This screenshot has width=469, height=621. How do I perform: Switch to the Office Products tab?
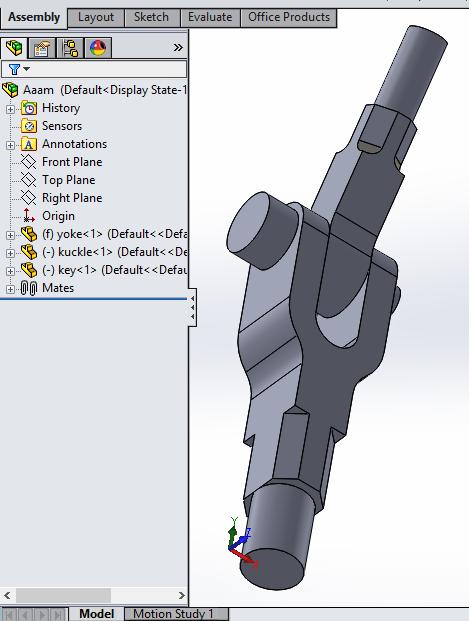(x=289, y=17)
